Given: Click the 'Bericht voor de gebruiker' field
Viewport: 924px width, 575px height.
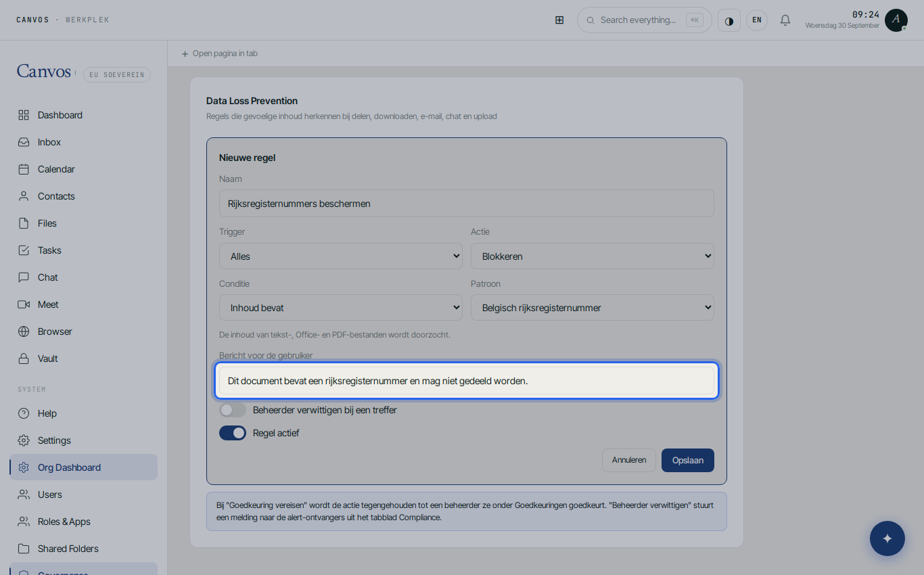Looking at the screenshot, I should (467, 381).
